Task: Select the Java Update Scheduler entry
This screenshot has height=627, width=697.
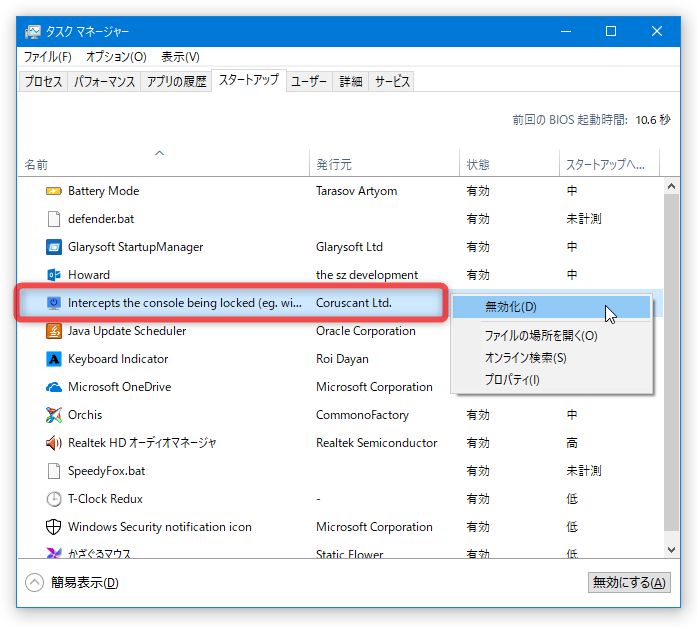Action: [127, 331]
